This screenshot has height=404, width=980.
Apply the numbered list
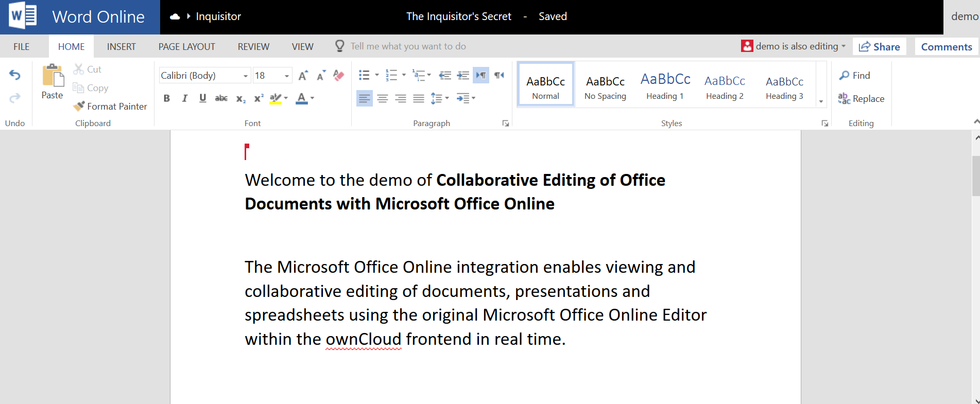(x=391, y=75)
